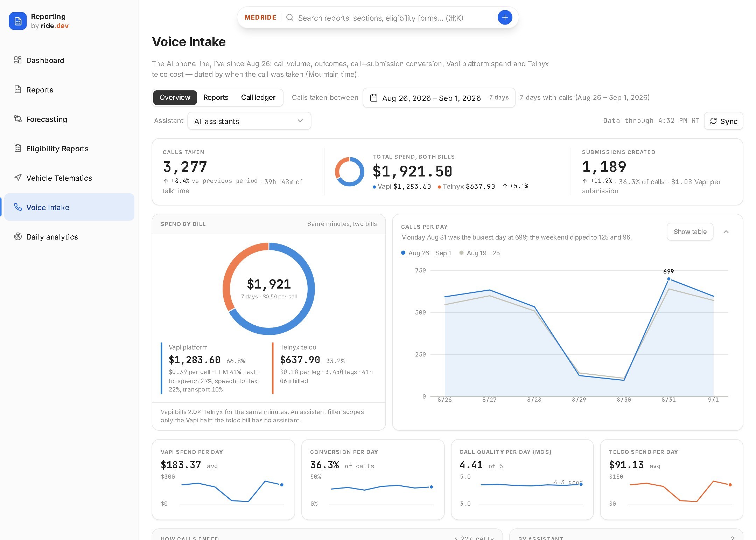Open the Call quality per day (MOS) card

tap(522, 480)
